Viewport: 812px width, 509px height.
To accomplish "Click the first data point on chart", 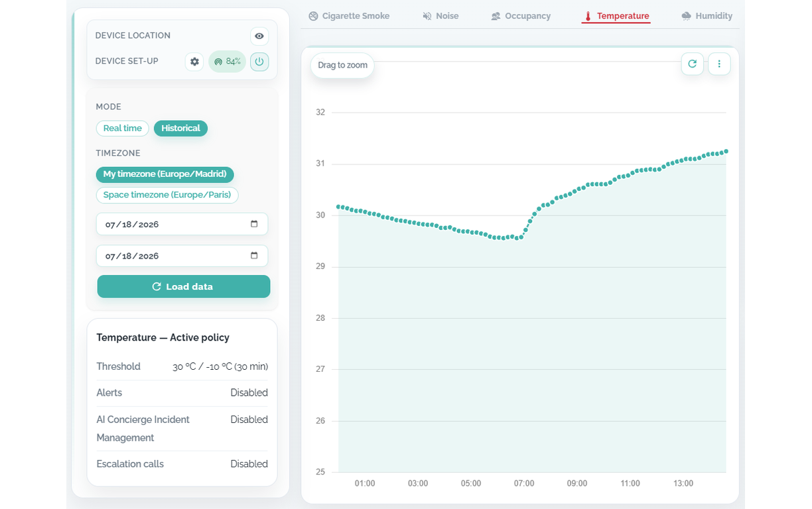I will (338, 207).
